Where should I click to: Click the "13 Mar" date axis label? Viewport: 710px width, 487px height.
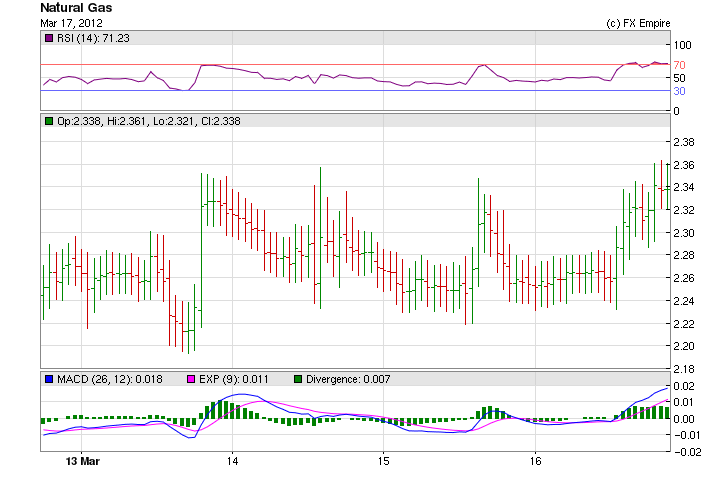(83, 461)
